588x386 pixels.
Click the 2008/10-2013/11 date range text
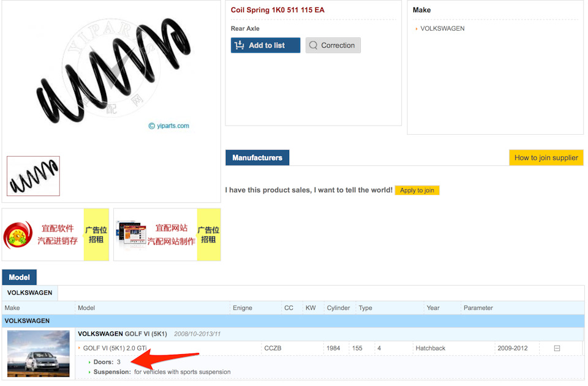click(x=197, y=334)
